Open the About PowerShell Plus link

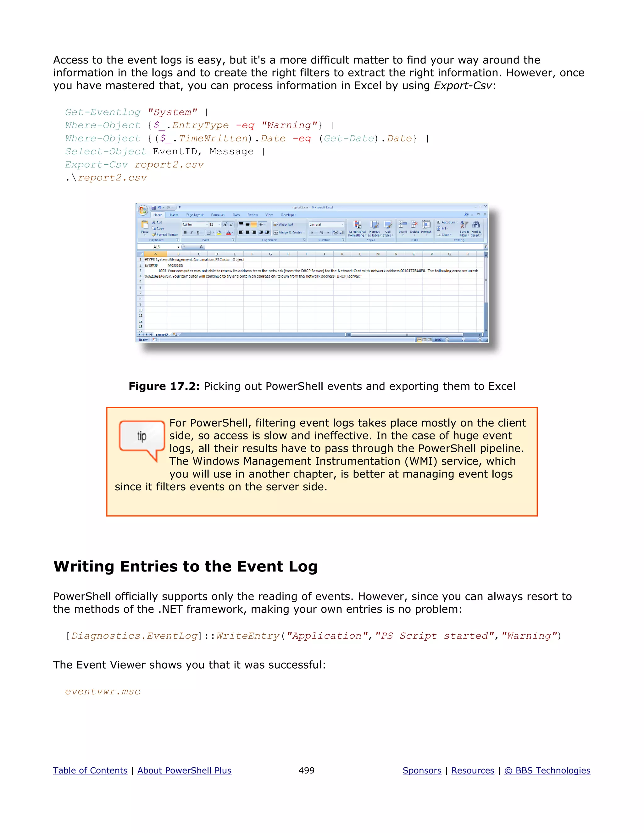pyautogui.click(x=184, y=770)
